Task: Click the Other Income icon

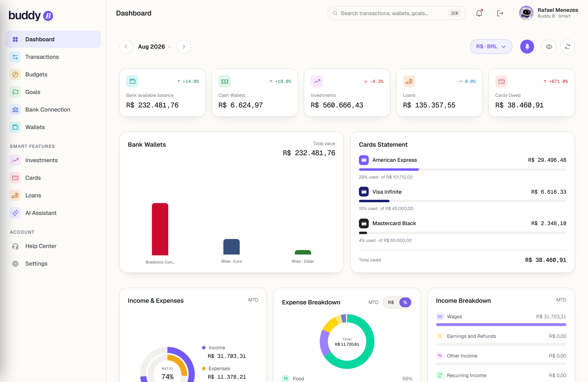Action: [x=440, y=356]
